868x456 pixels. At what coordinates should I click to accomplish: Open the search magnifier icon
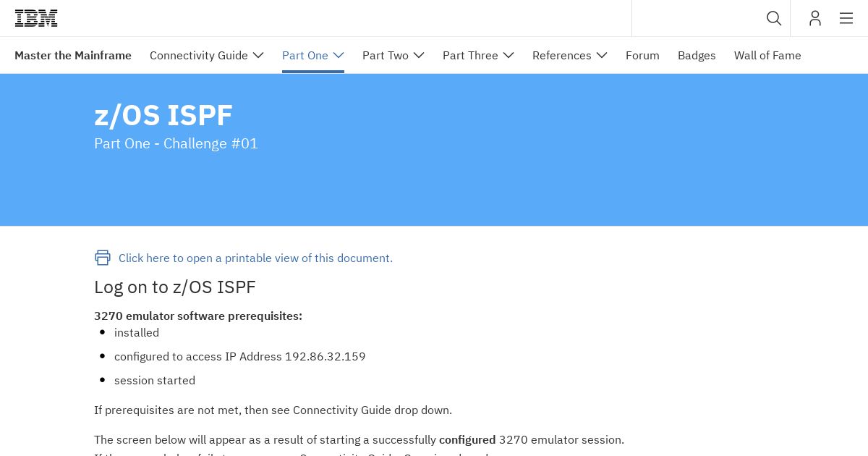pos(774,18)
